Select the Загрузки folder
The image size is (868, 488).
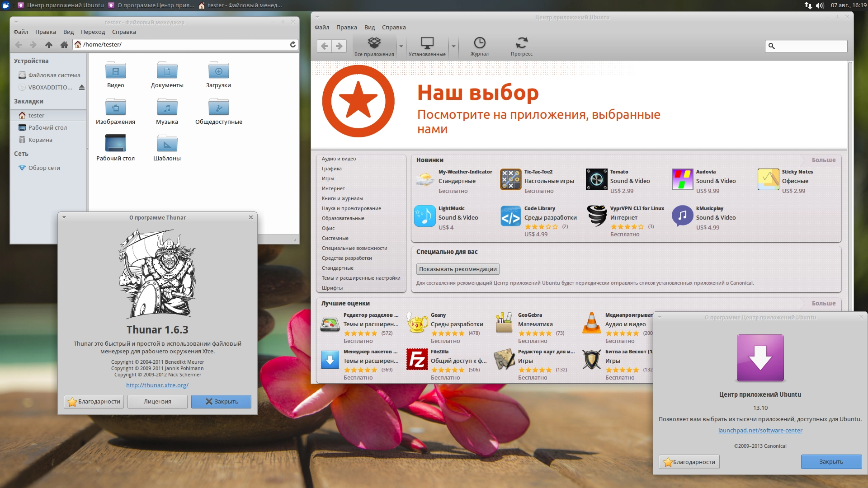coord(219,75)
